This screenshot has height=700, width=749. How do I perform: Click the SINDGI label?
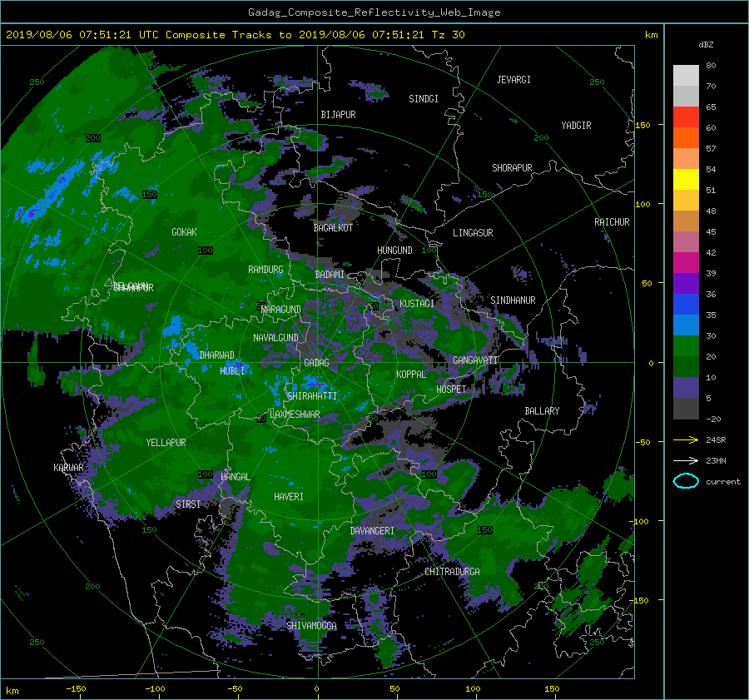coord(424,99)
